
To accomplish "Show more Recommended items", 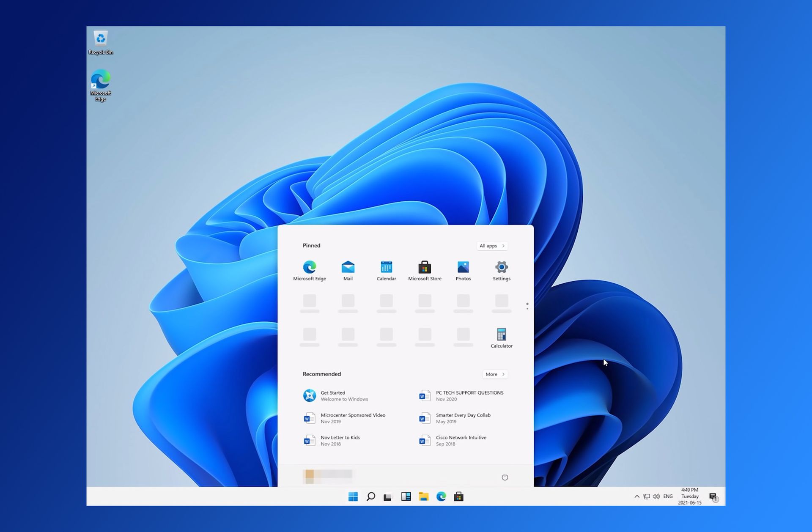I will 494,374.
